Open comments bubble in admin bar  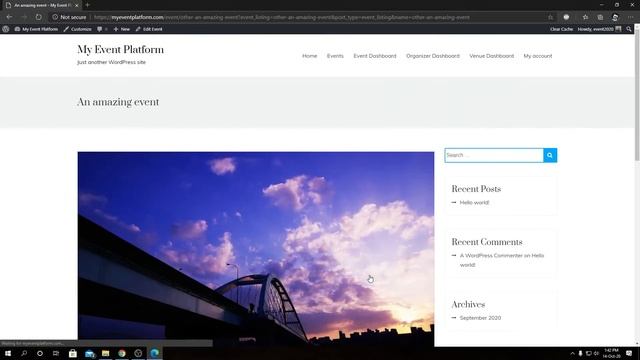pos(102,29)
